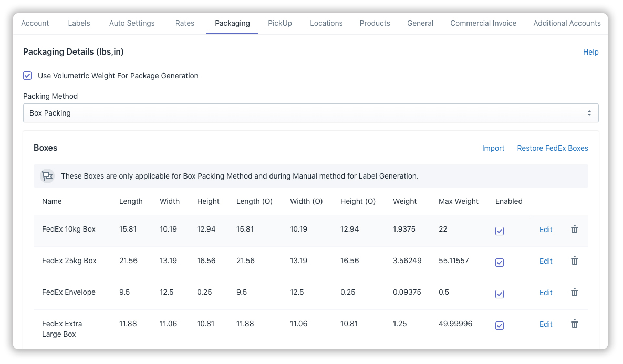Toggle Use Volumetric Weight checkbox
The height and width of the screenshot is (364, 623).
click(27, 76)
